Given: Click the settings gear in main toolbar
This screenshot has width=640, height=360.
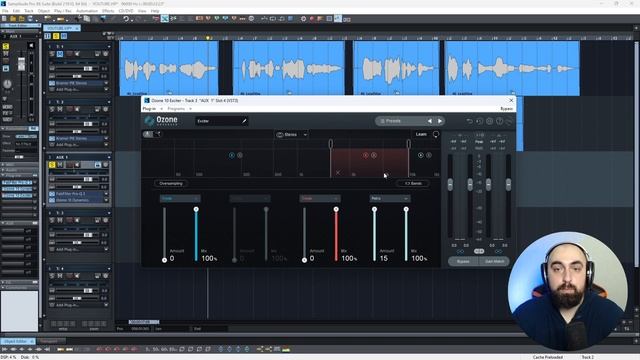Looking at the screenshot, I should point(303,19).
